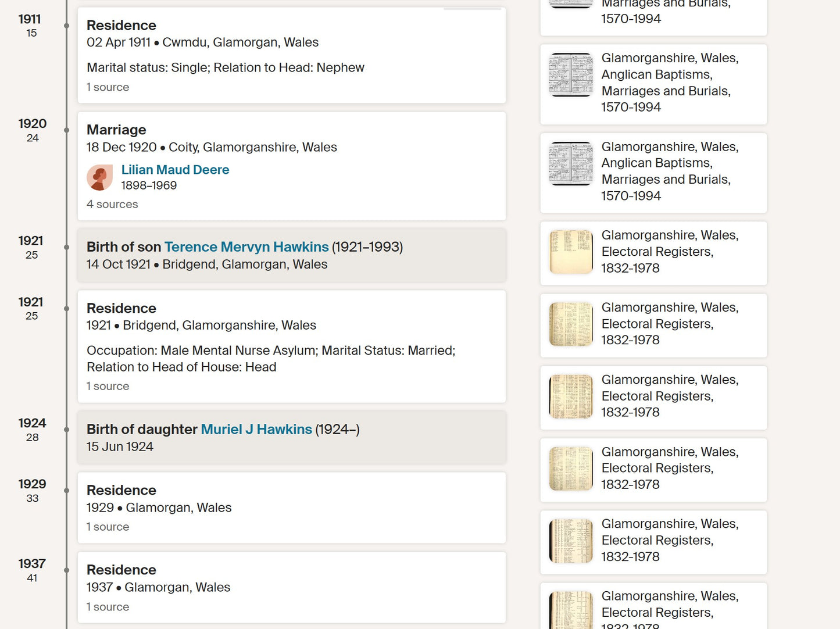Open first Electoral Registers record thumbnail

tap(571, 252)
